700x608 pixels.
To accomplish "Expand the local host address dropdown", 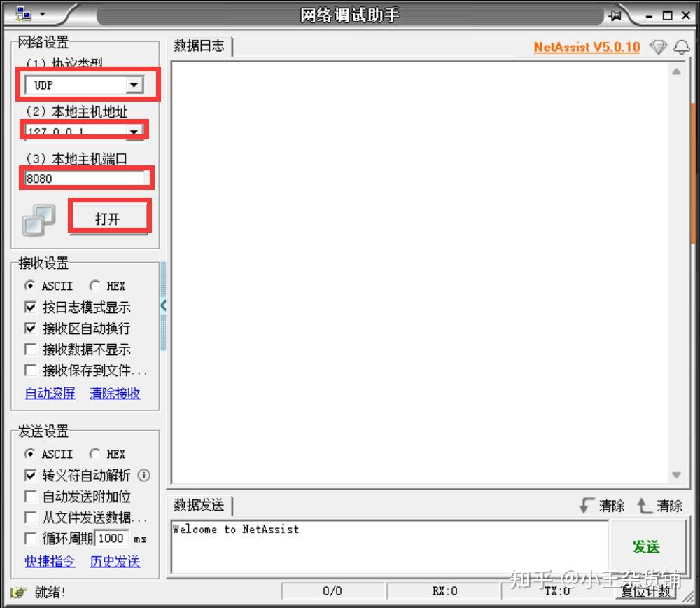I will click(134, 132).
